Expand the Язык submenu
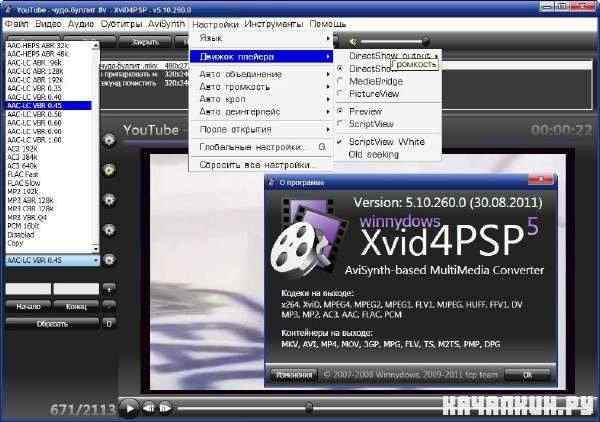The image size is (600, 422). [x=261, y=38]
